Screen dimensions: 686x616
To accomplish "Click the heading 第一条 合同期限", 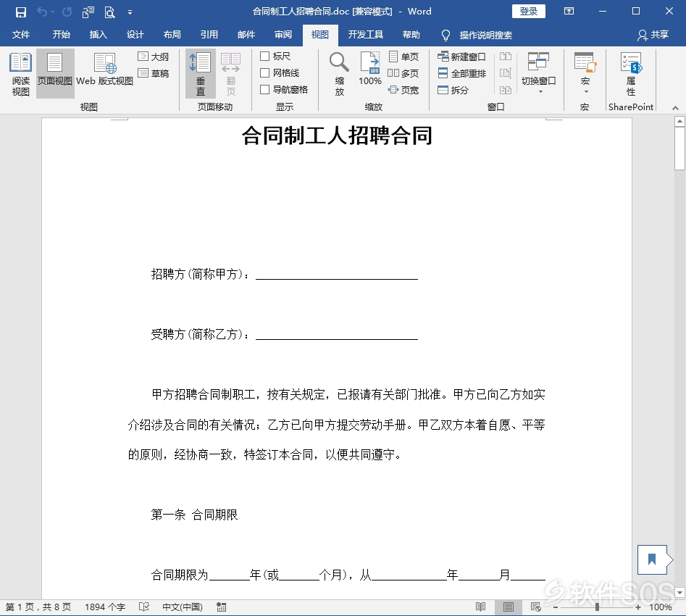I will coord(194,515).
